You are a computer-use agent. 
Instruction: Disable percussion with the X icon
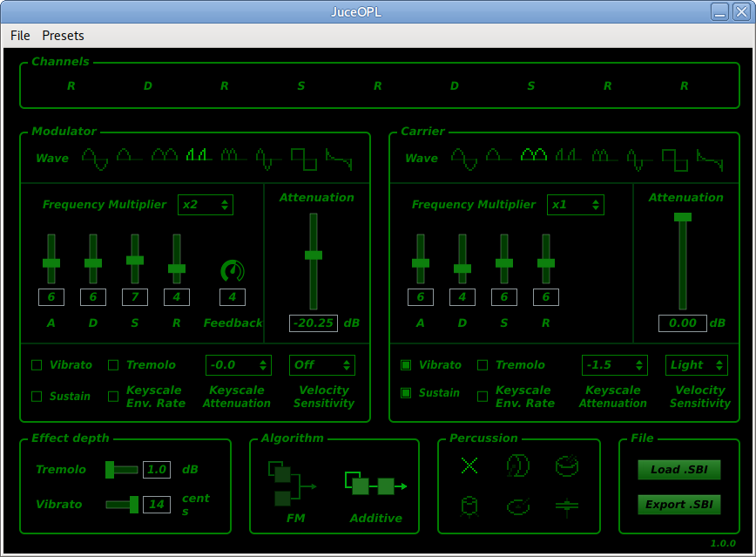(469, 465)
